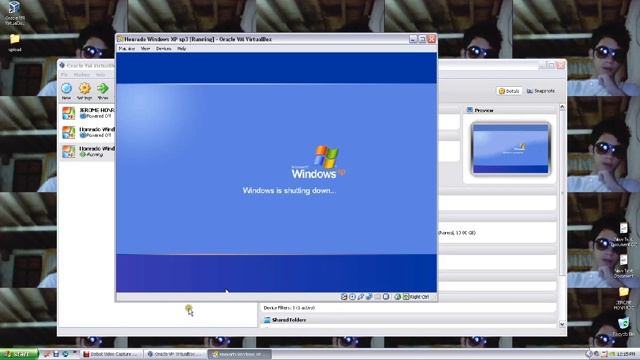Click the third quick launch icon
The width and height of the screenshot is (640, 360).
pyautogui.click(x=65, y=354)
